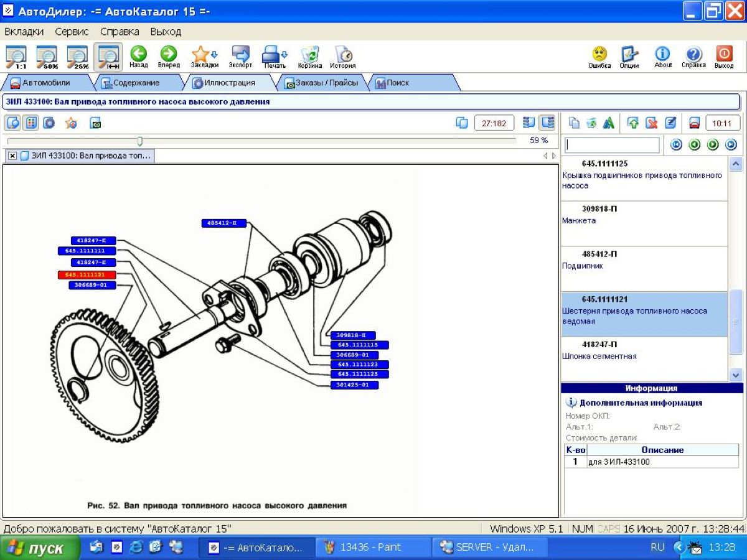Select the Манжета part row
Image resolution: width=747 pixels, height=560 pixels.
[644, 224]
